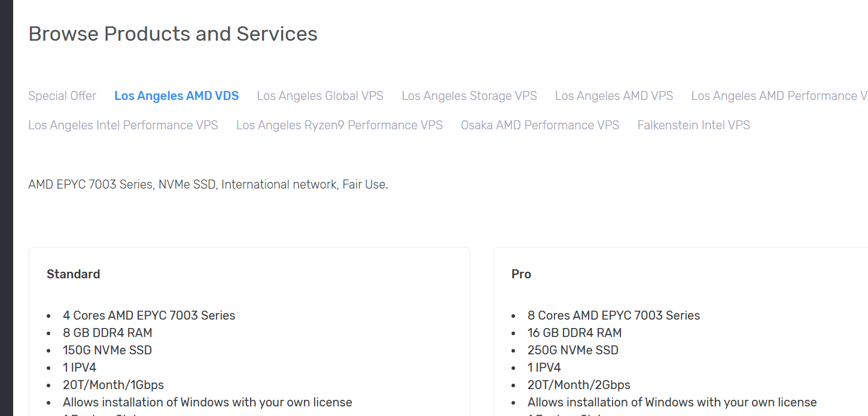Click the 20T/Month/2Gbps bandwidth line
868x416 pixels.
tap(579, 385)
